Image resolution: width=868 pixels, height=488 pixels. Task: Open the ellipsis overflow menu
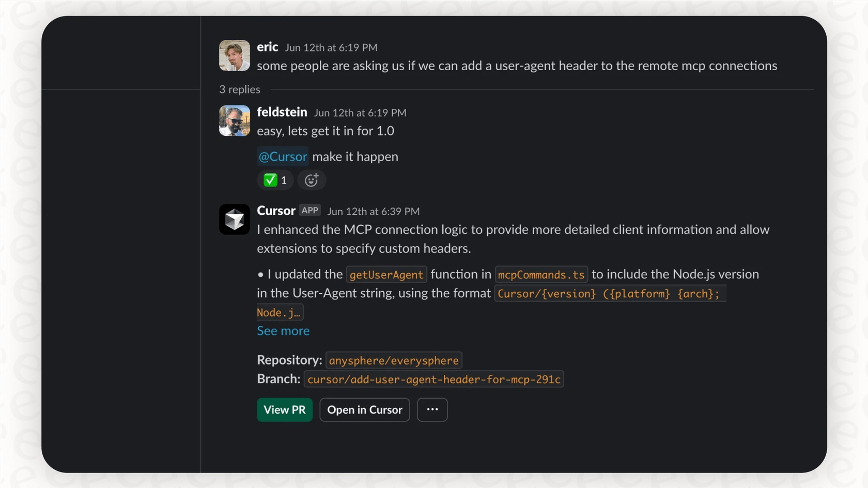(x=432, y=410)
